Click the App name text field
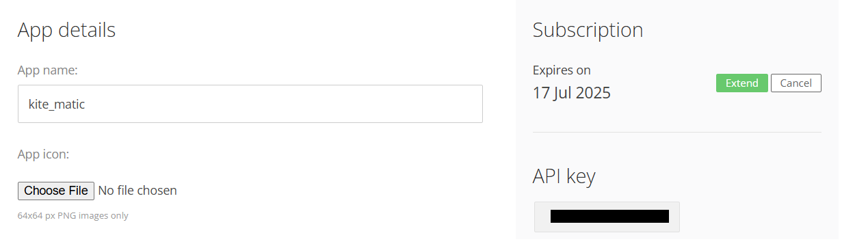The image size is (868, 246). pos(250,104)
